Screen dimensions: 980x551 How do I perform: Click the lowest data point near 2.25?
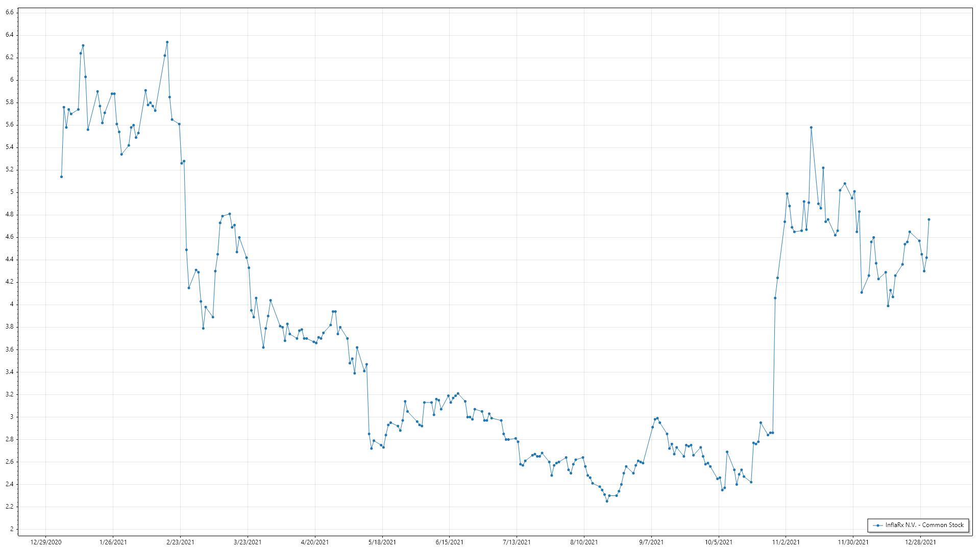click(x=607, y=501)
